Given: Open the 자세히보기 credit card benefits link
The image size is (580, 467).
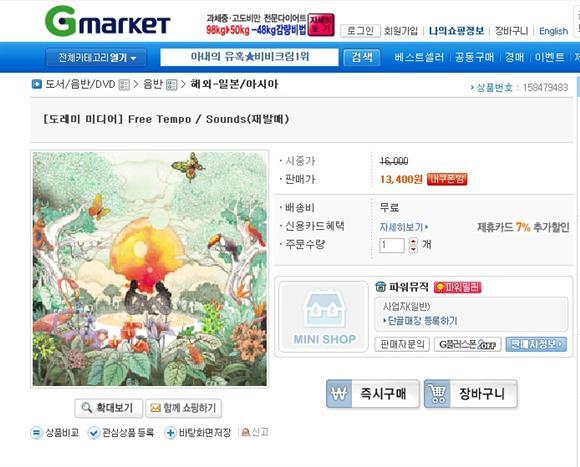Looking at the screenshot, I should click(x=404, y=227).
